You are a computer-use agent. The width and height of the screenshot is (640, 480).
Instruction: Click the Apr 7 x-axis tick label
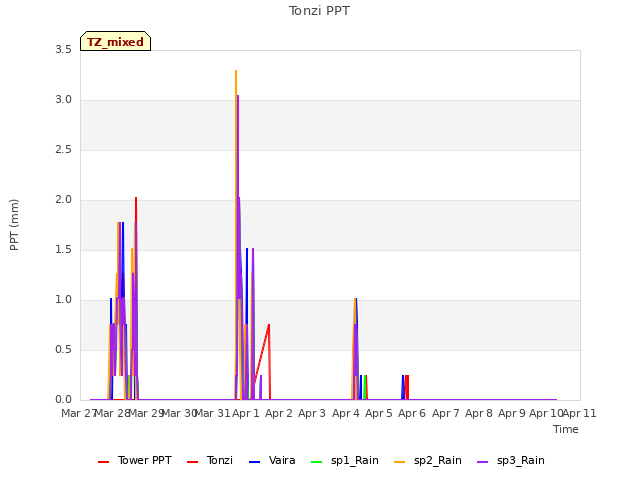click(x=446, y=413)
